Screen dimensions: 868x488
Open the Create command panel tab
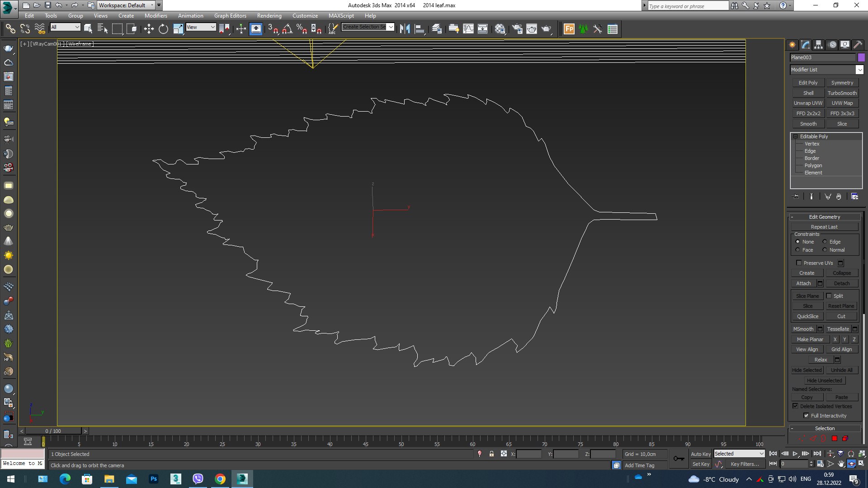coord(793,45)
